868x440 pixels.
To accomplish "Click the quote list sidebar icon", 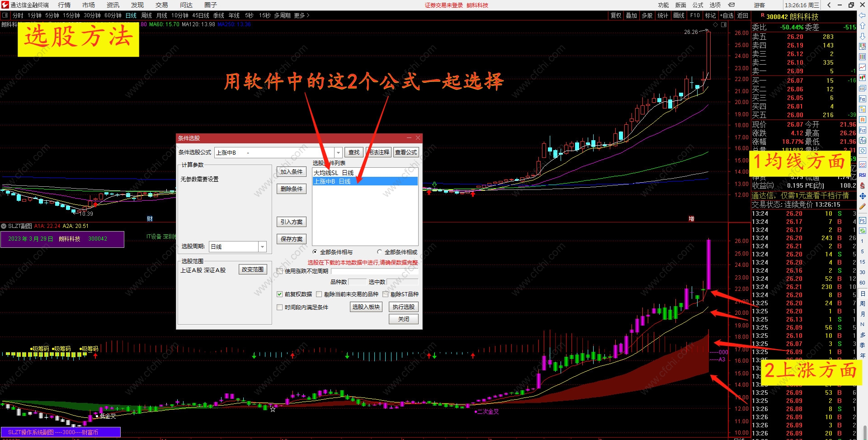I will coord(863,47).
